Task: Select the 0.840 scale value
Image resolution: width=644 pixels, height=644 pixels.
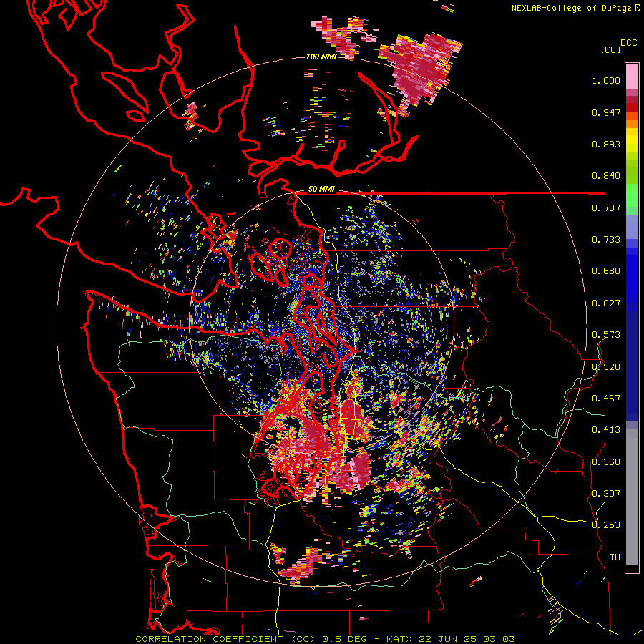Action: point(606,176)
